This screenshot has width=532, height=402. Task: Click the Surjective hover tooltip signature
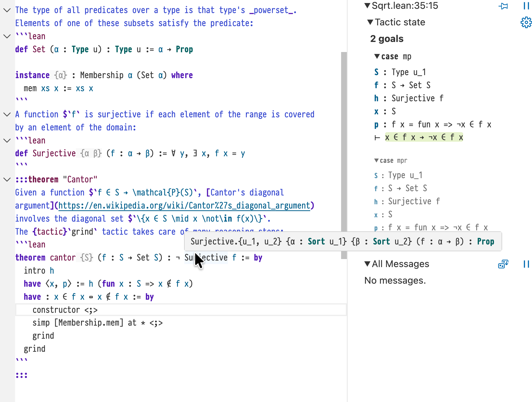(342, 241)
